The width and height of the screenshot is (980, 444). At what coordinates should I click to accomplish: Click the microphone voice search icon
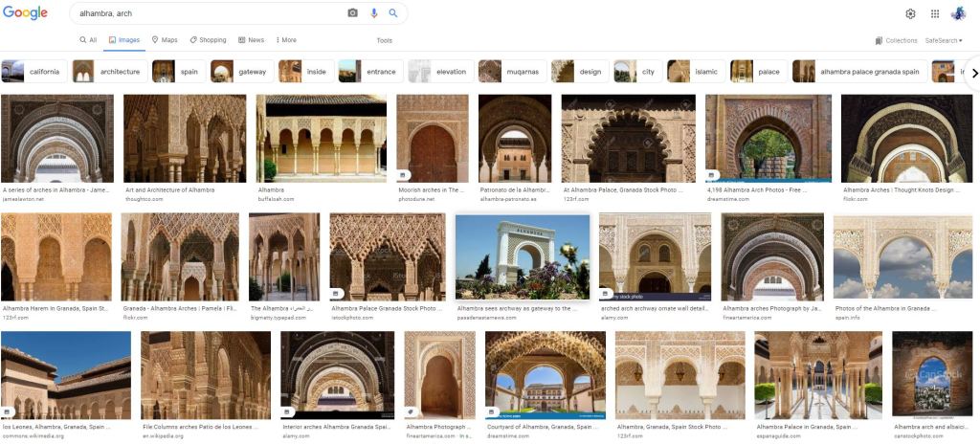pyautogui.click(x=373, y=13)
